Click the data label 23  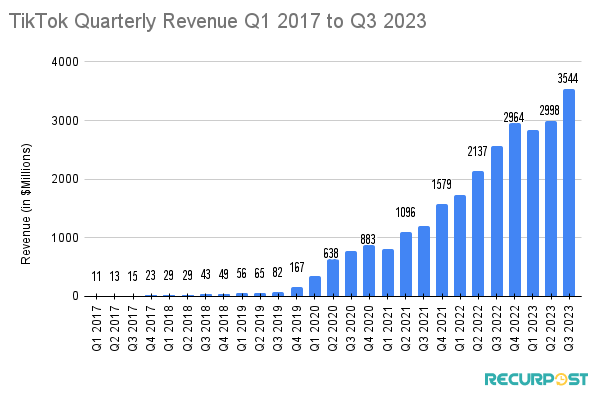(x=150, y=275)
